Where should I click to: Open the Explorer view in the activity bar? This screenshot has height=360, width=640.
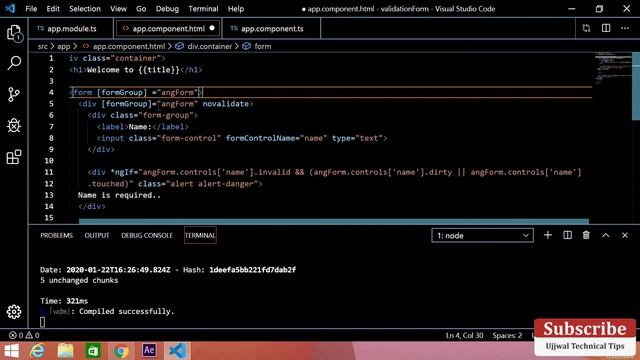(14, 33)
